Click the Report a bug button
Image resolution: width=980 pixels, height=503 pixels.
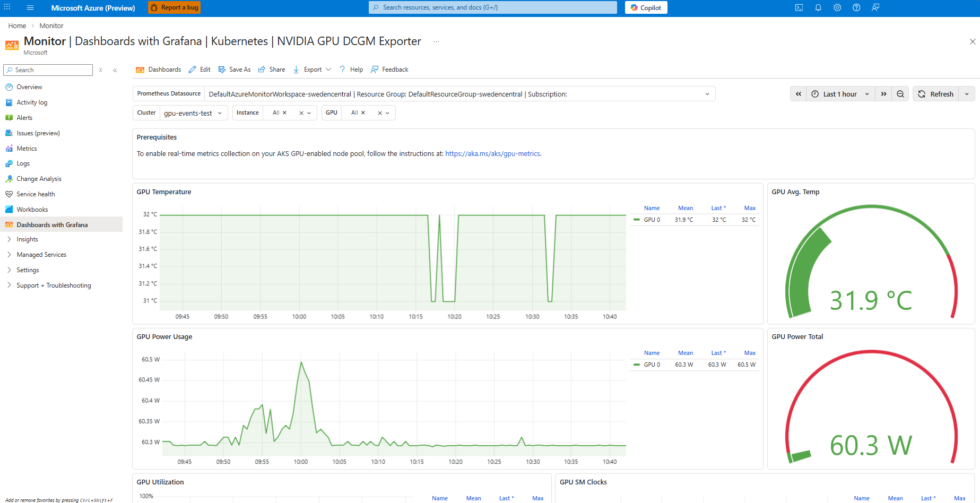pyautogui.click(x=174, y=7)
